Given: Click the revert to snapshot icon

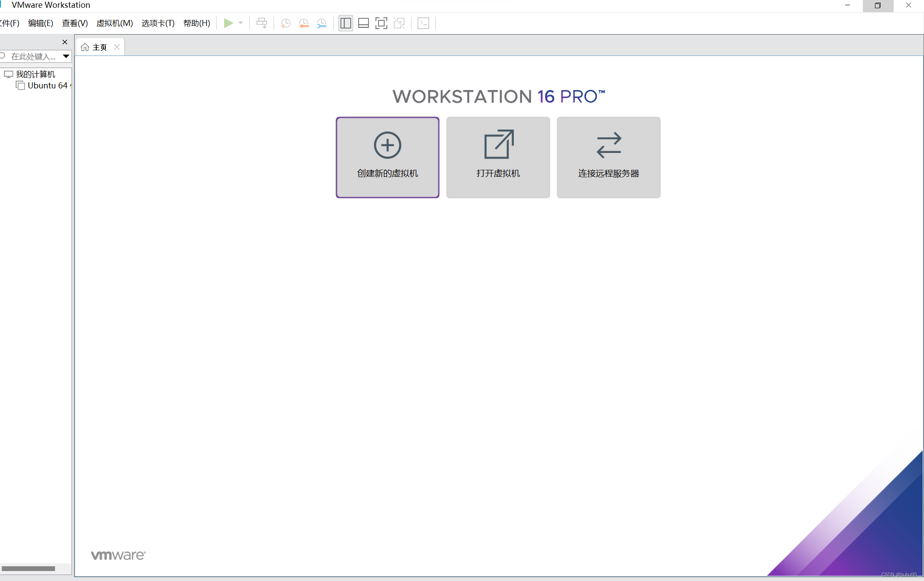Looking at the screenshot, I should click(304, 23).
